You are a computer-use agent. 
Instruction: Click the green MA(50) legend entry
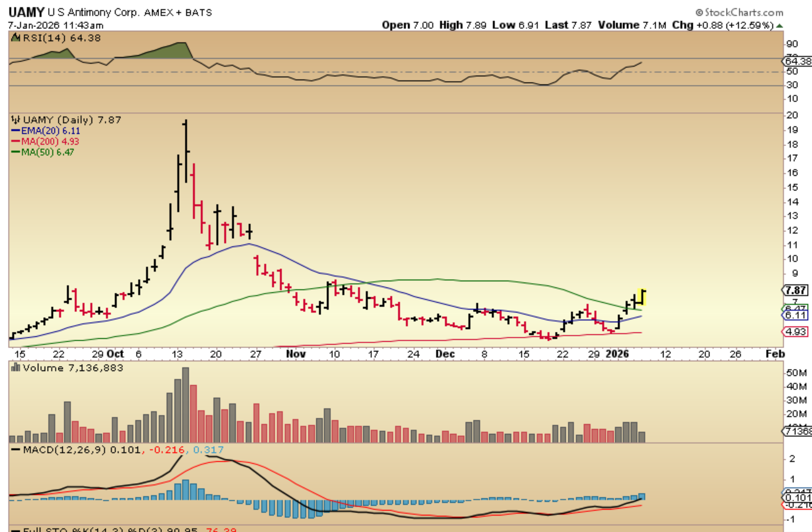point(43,152)
